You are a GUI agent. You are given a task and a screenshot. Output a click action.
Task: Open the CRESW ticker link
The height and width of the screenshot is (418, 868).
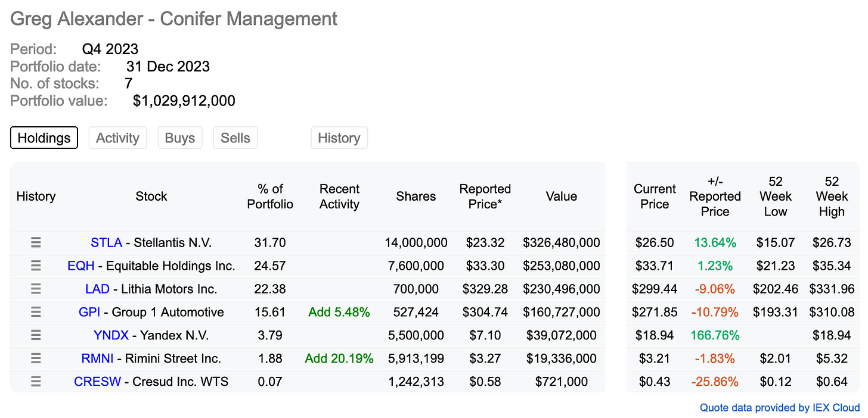point(97,382)
